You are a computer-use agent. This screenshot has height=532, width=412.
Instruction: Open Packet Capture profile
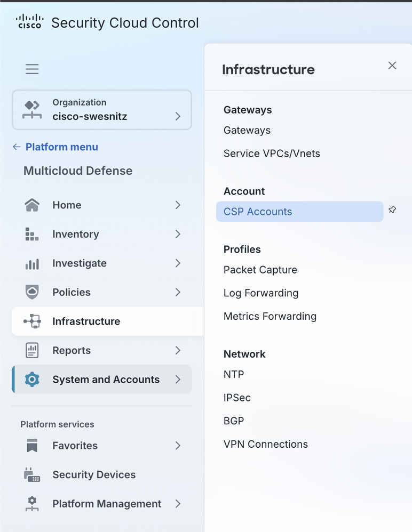coord(260,270)
